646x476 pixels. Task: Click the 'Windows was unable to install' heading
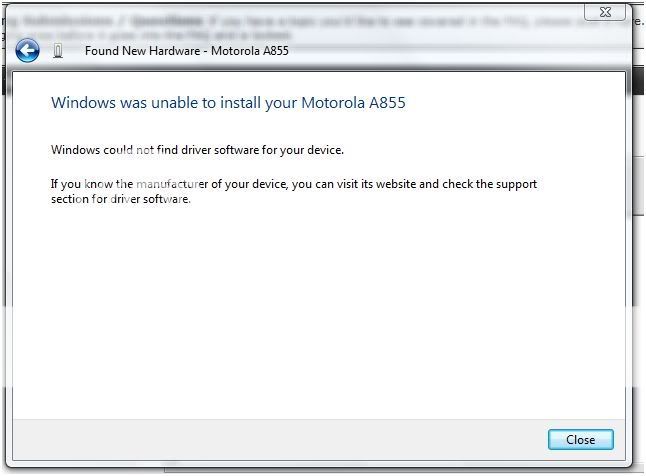[228, 103]
